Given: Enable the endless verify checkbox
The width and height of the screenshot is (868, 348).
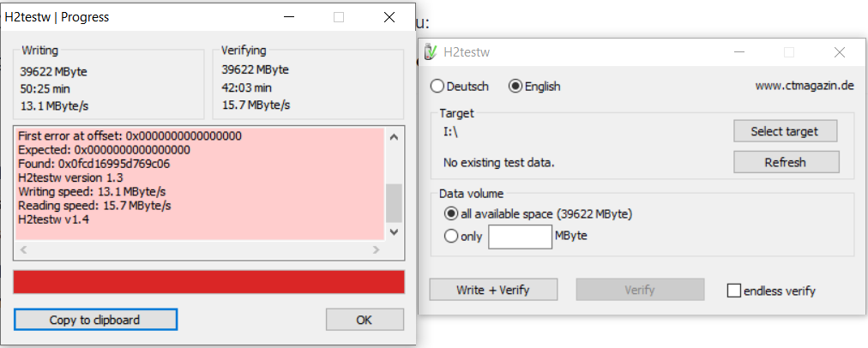Looking at the screenshot, I should pos(771,291).
